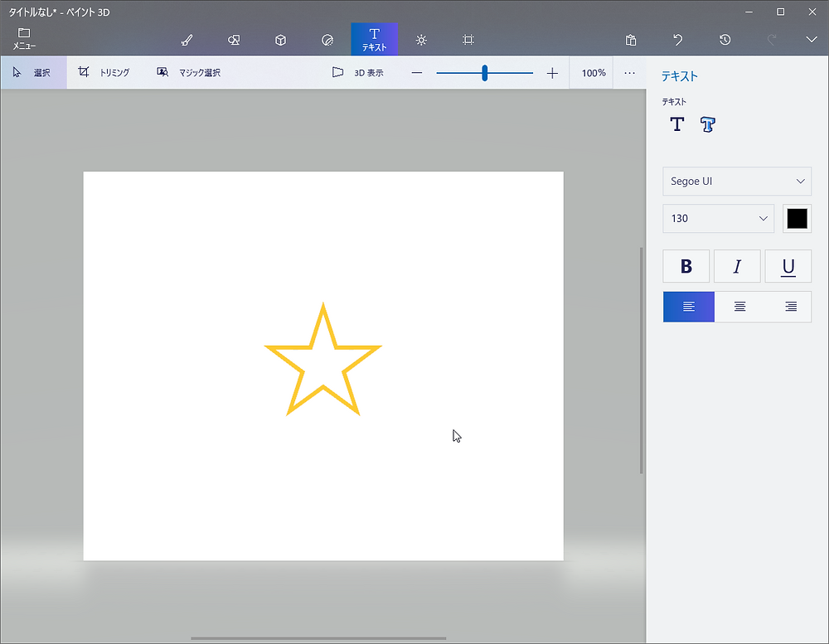Activate the 選択 selection tool
This screenshot has width=829, height=644.
pyautogui.click(x=33, y=72)
